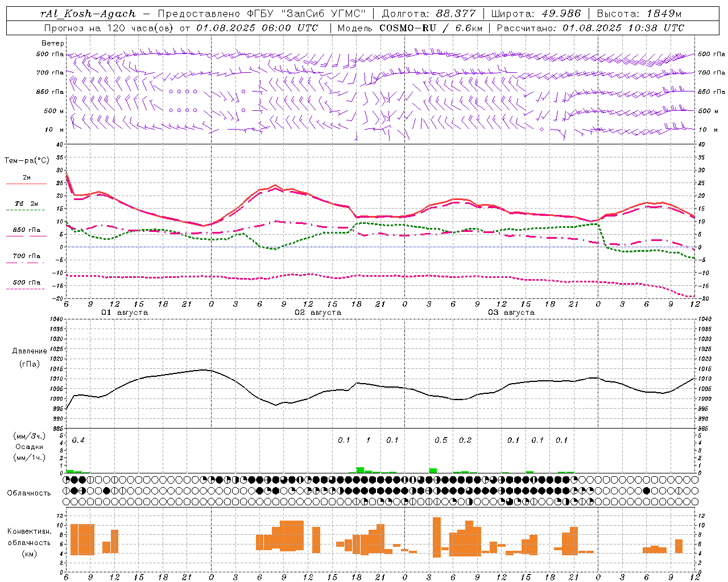Click the Осадки precipitation label
The image size is (728, 582).
[x=30, y=447]
